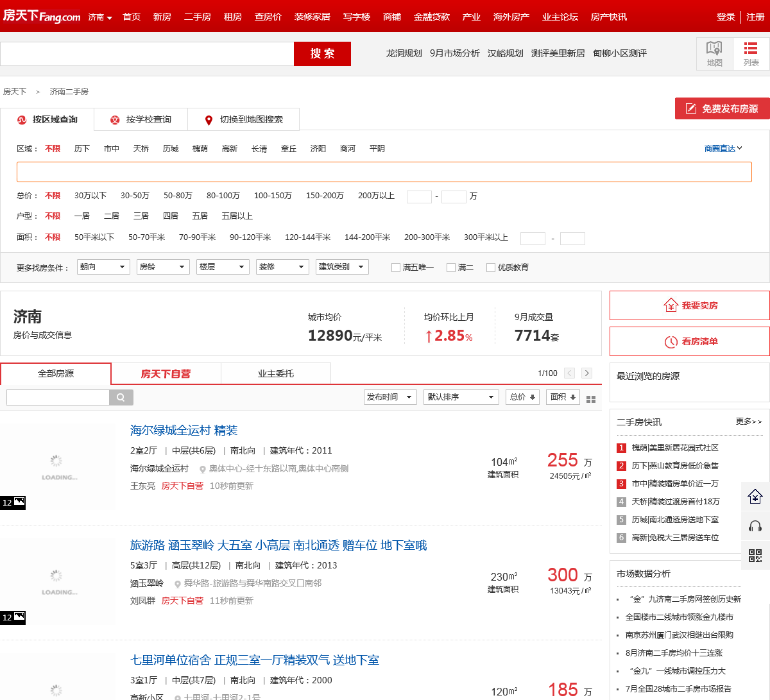Open the 装修 dropdown
The height and width of the screenshot is (700, 770).
[282, 267]
